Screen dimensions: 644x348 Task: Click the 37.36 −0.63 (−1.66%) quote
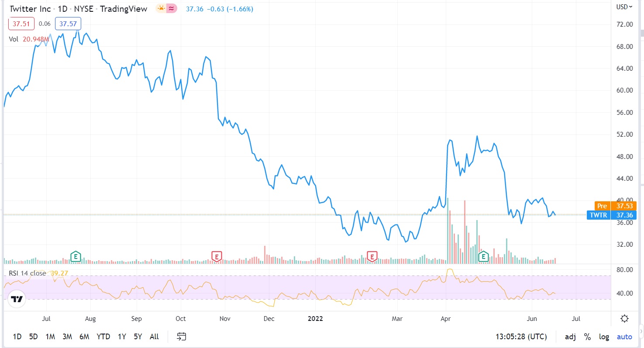point(220,9)
